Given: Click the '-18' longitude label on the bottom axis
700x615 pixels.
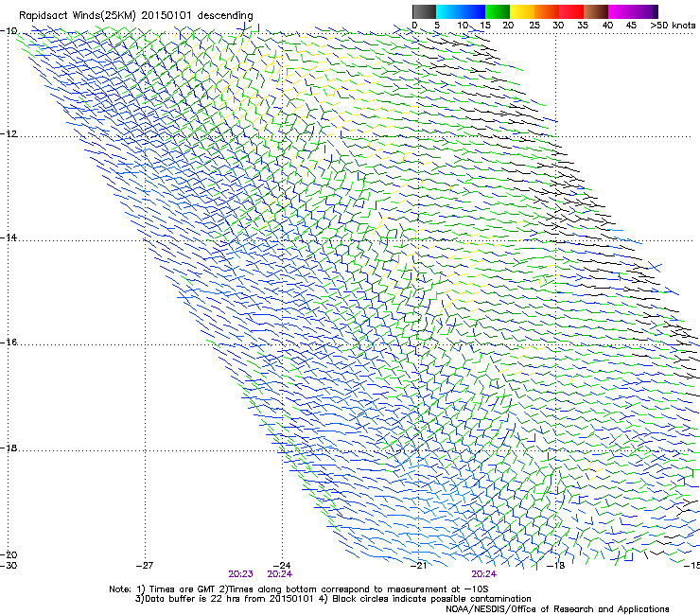Looking at the screenshot, I should (556, 566).
